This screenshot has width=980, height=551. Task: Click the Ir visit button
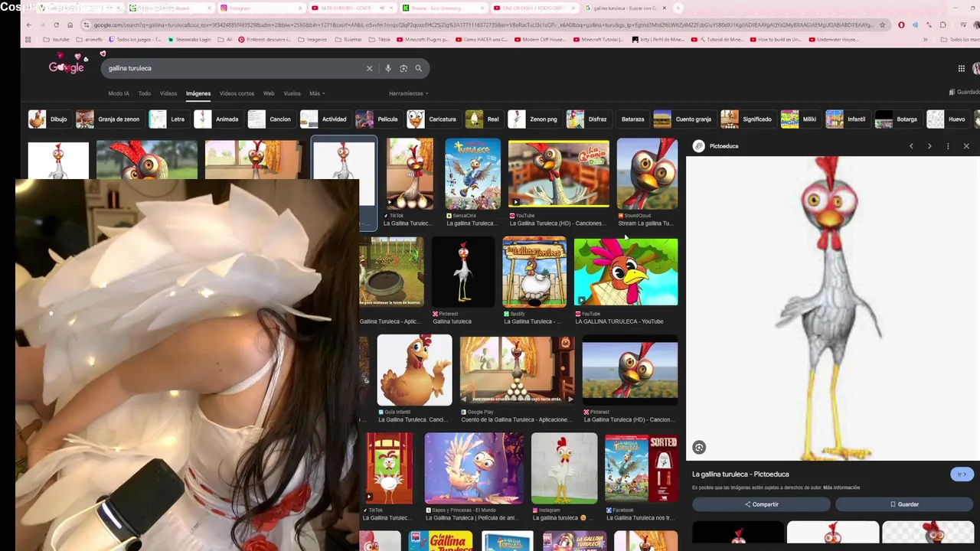pos(962,474)
